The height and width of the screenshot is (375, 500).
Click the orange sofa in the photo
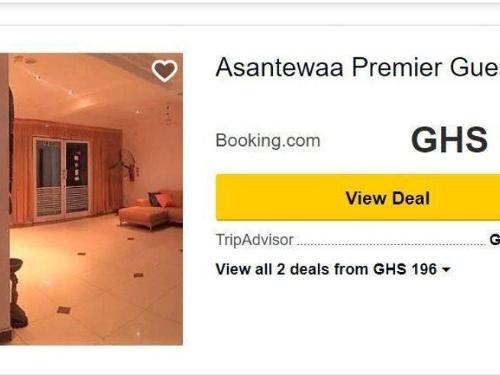point(150,210)
